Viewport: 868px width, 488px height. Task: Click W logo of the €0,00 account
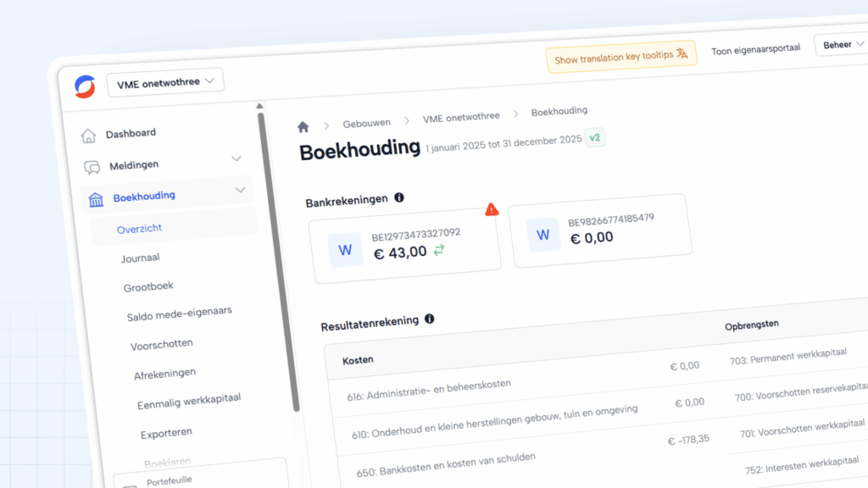coord(542,236)
